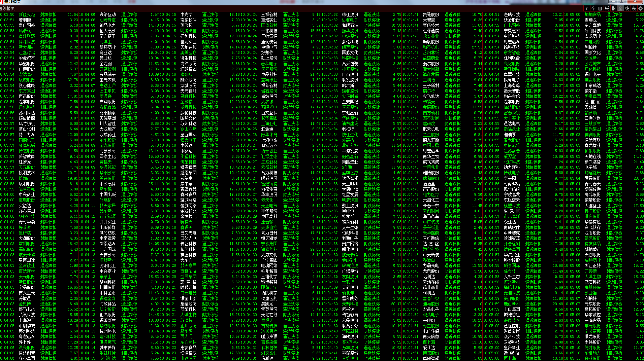This screenshot has width=644, height=361.
Task: Select the 中光学 stock name
Action: point(186,14)
